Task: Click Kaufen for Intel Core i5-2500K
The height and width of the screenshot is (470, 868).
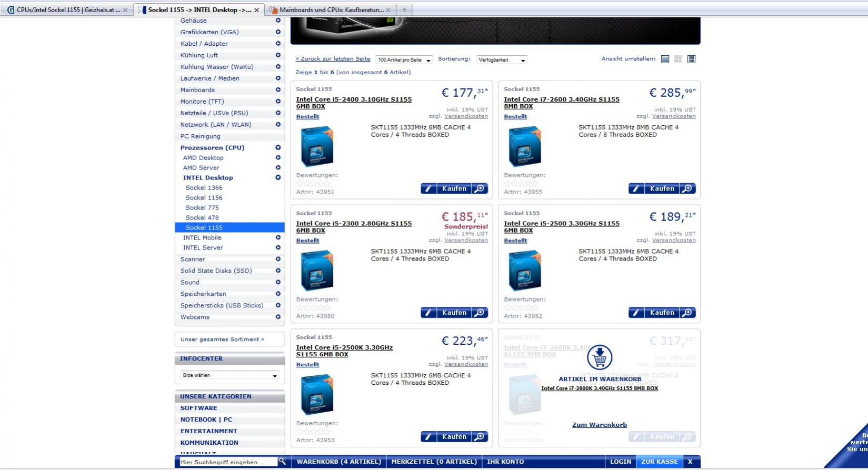Action: tap(454, 437)
